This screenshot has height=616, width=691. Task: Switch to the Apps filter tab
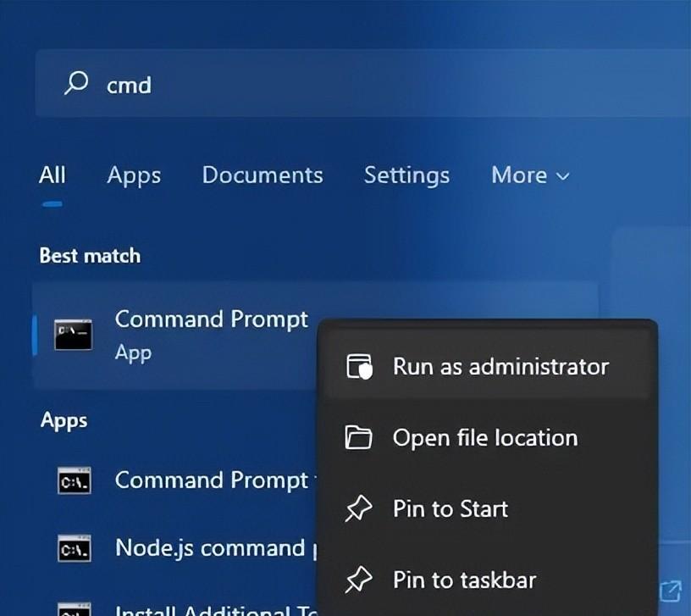tap(134, 176)
